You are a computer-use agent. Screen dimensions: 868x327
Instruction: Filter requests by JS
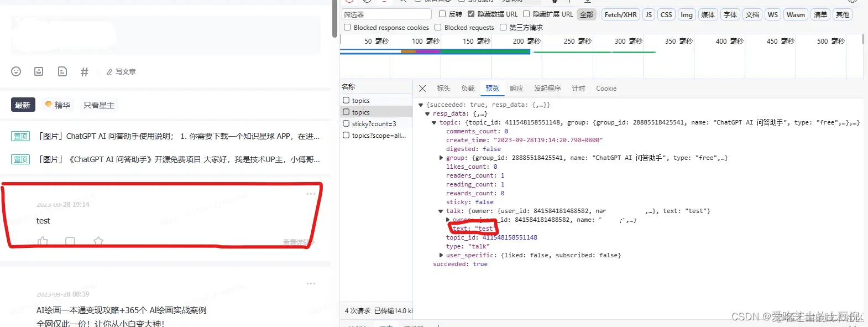coord(649,15)
